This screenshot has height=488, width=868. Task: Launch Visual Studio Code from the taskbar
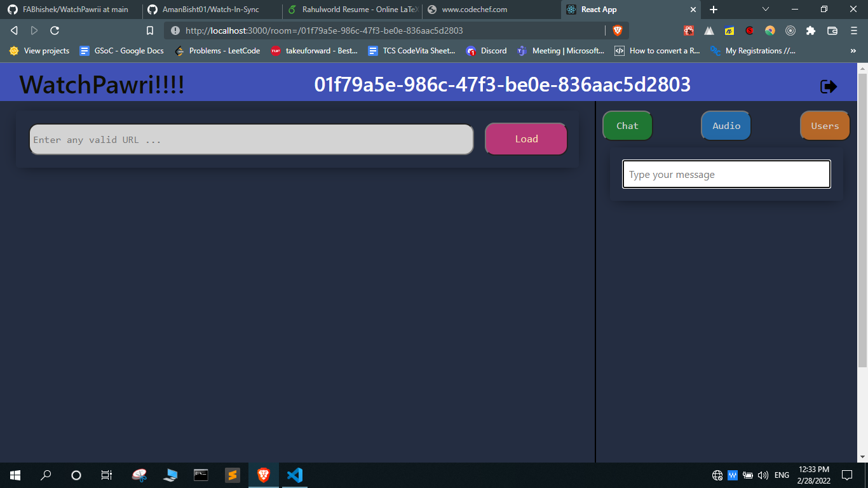pyautogui.click(x=294, y=475)
